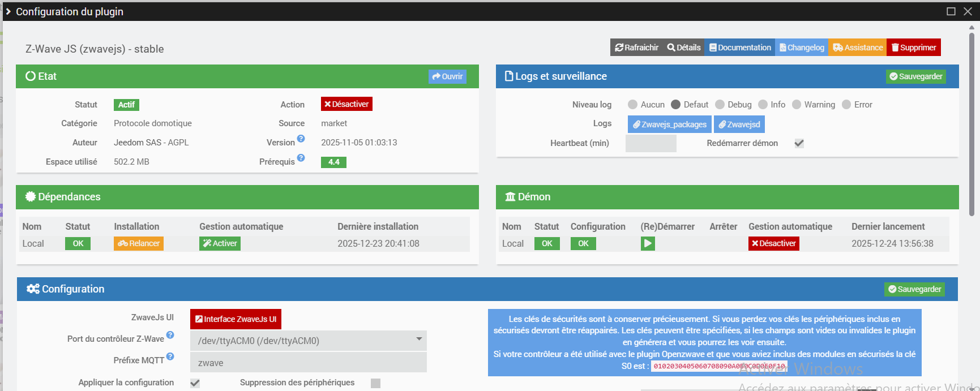The height and width of the screenshot is (391, 980).
Task: Open the Zwavejsd log
Action: click(739, 124)
